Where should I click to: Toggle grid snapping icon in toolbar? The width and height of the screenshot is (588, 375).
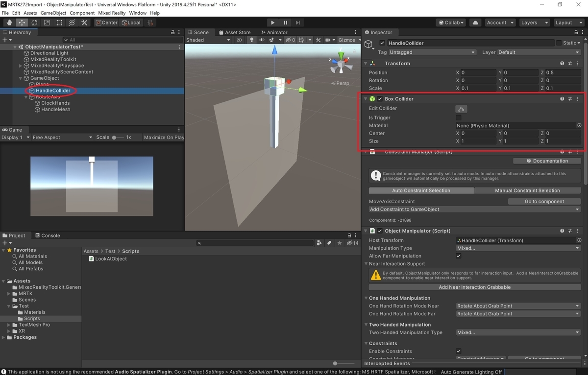150,23
